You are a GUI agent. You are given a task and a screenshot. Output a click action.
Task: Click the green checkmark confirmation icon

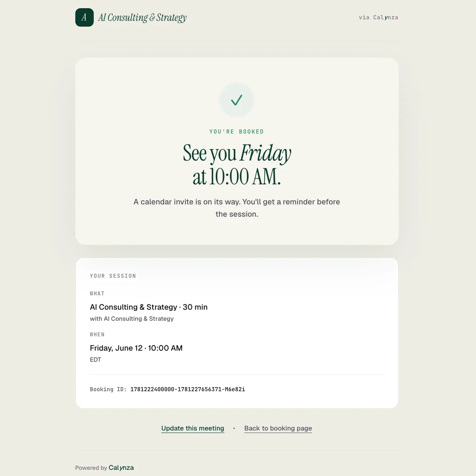(x=237, y=100)
